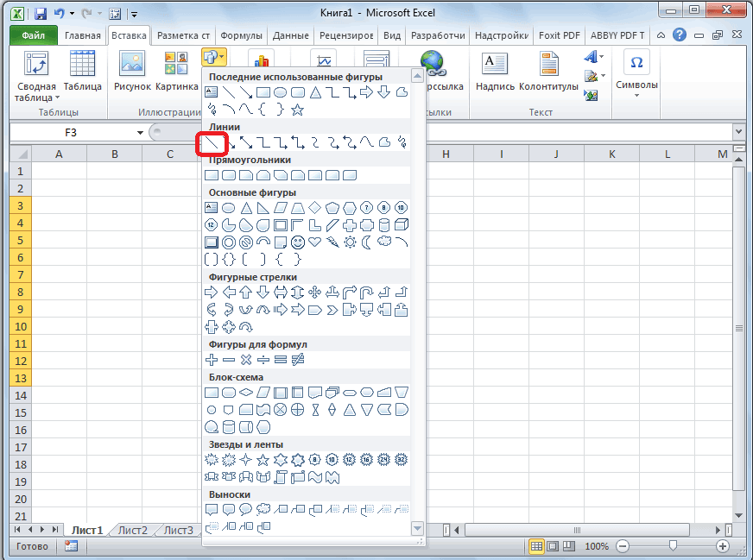Open the Формулы ribbon tab
753x560 pixels.
(242, 36)
